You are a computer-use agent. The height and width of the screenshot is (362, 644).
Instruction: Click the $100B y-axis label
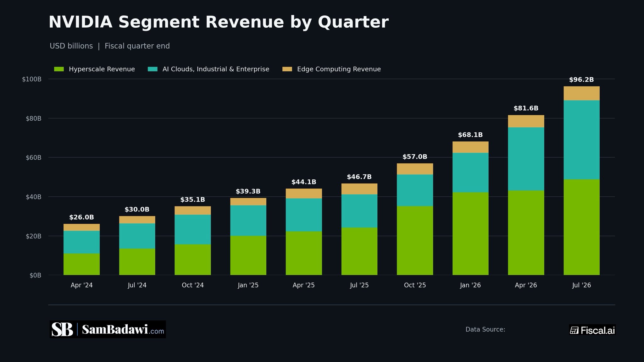pos(31,79)
